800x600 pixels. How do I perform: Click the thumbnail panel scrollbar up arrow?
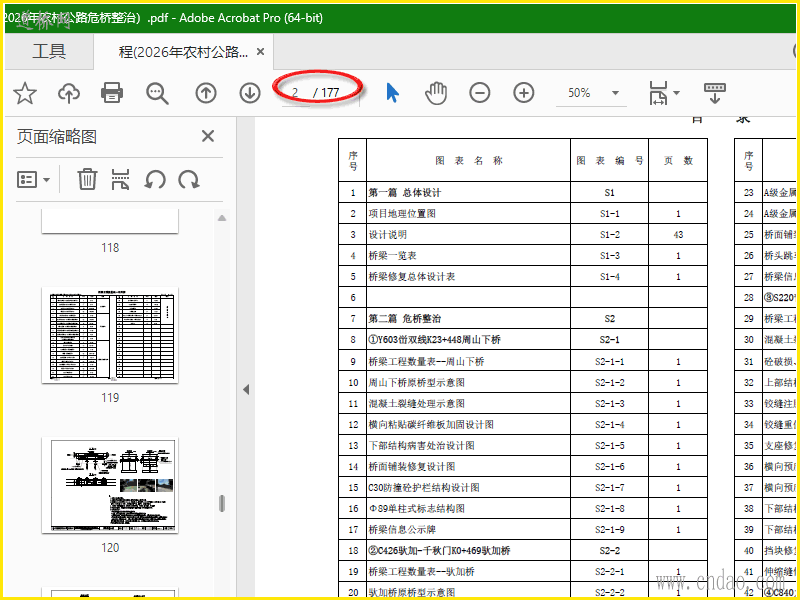221,218
